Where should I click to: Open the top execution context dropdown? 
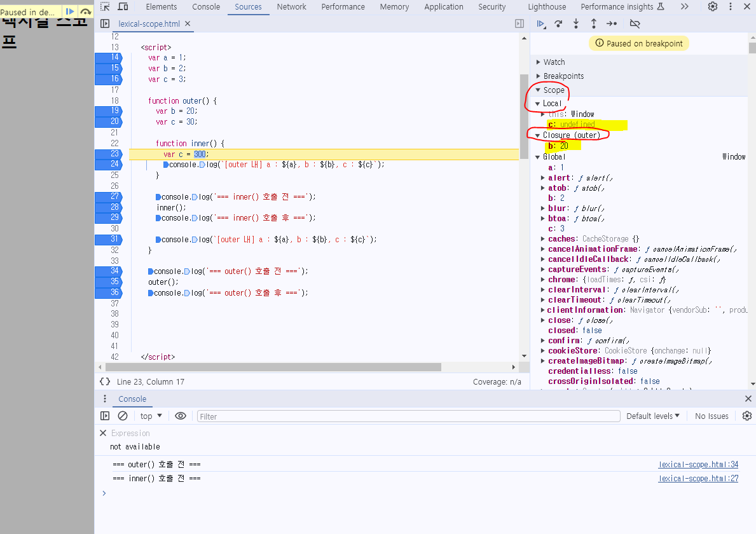(x=151, y=416)
